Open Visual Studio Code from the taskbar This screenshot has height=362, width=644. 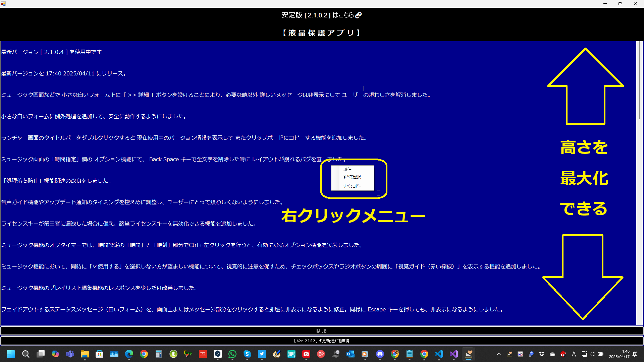point(439,354)
